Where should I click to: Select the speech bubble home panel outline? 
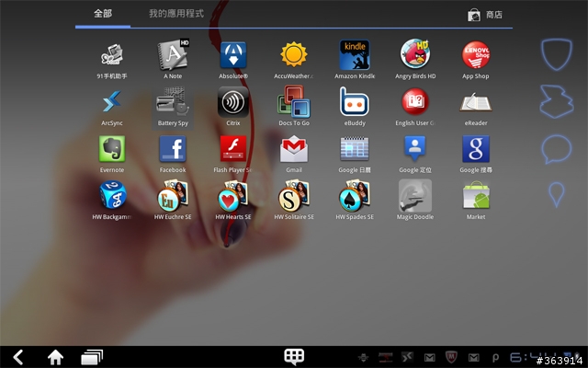point(557,149)
